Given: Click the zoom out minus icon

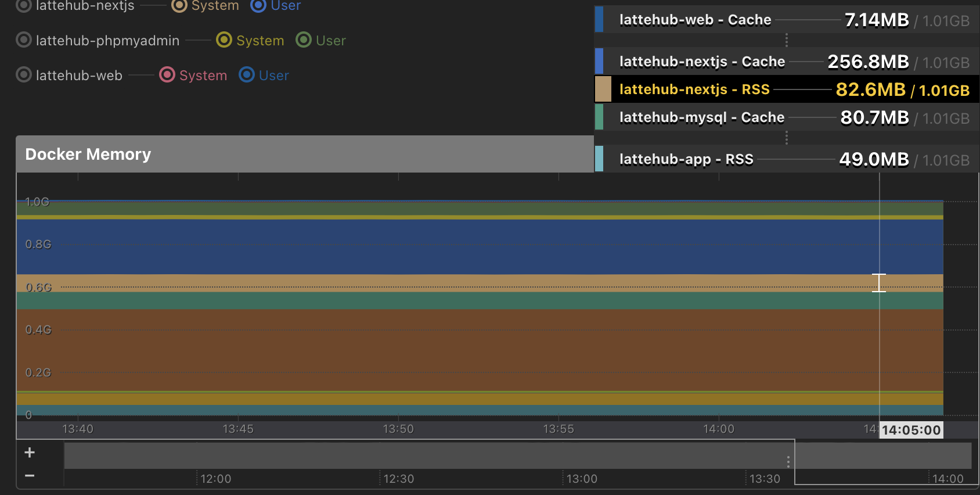Looking at the screenshot, I should [x=30, y=476].
